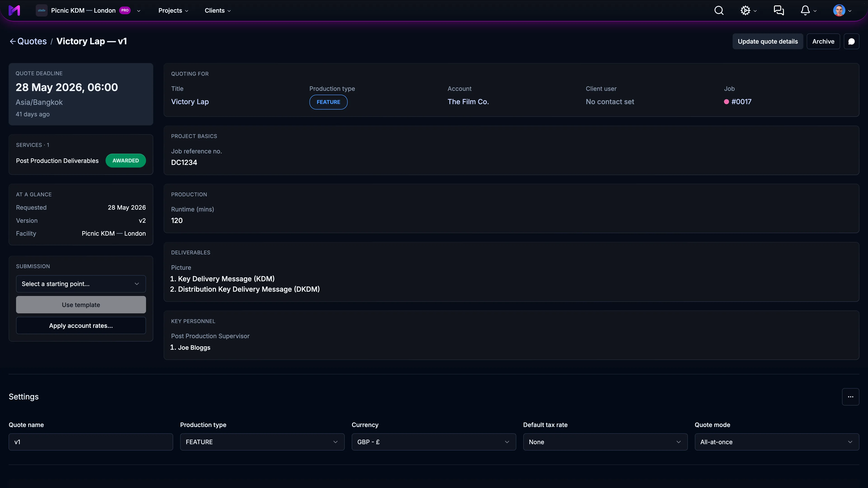Click the comment bubble button beside Archive
Image resolution: width=868 pixels, height=488 pixels.
(851, 41)
